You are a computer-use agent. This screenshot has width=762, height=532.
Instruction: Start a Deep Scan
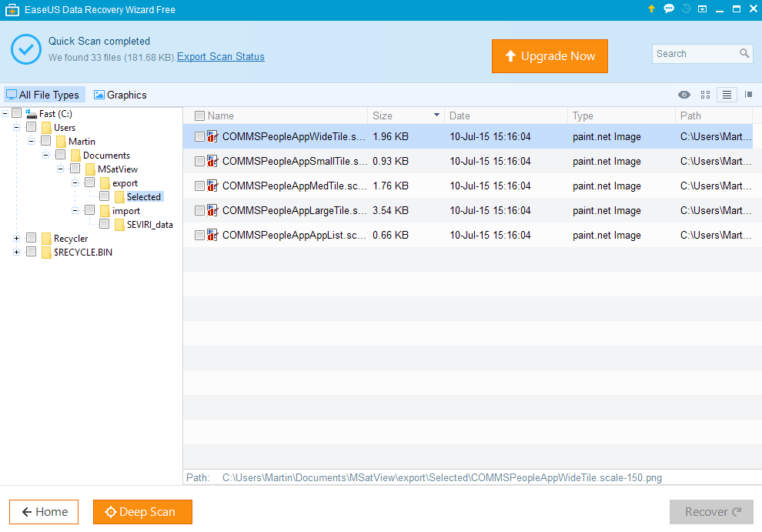143,512
